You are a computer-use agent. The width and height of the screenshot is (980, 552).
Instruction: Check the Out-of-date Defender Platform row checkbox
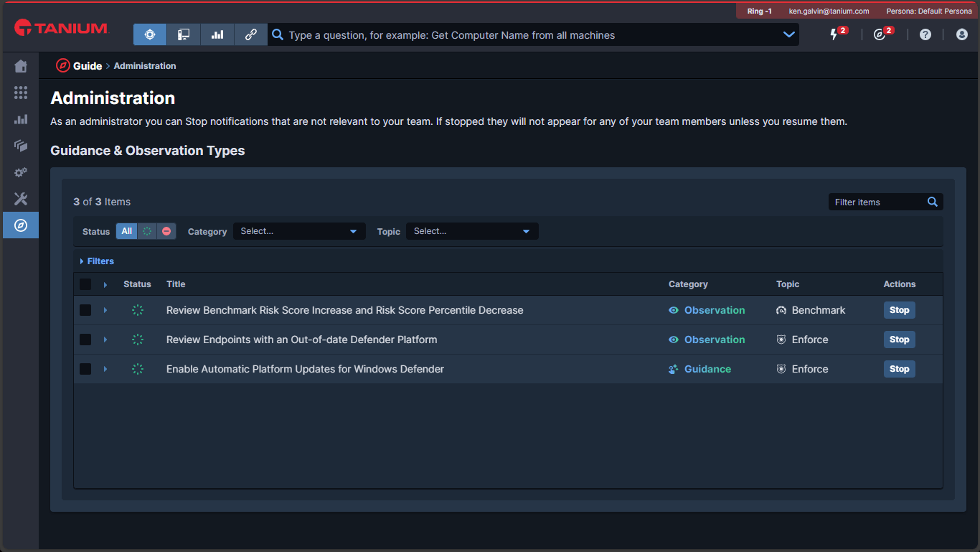click(85, 340)
